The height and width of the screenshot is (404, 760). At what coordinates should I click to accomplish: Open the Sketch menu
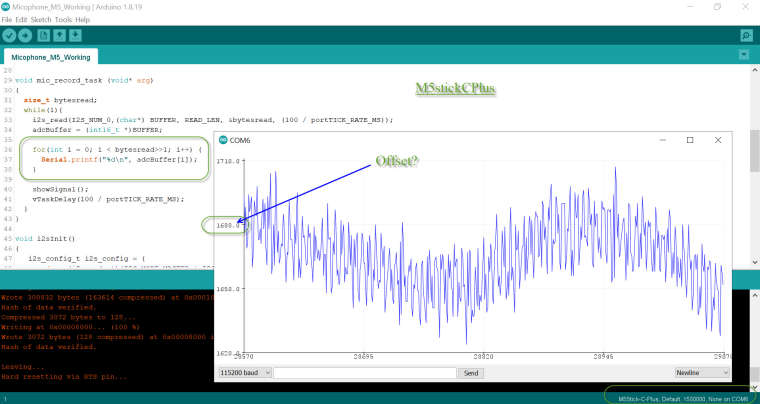(41, 20)
